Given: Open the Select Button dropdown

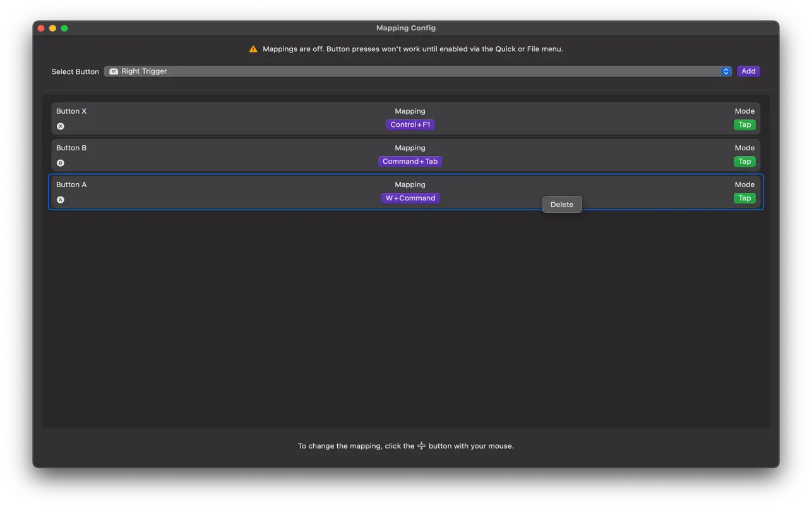Looking at the screenshot, I should point(417,71).
